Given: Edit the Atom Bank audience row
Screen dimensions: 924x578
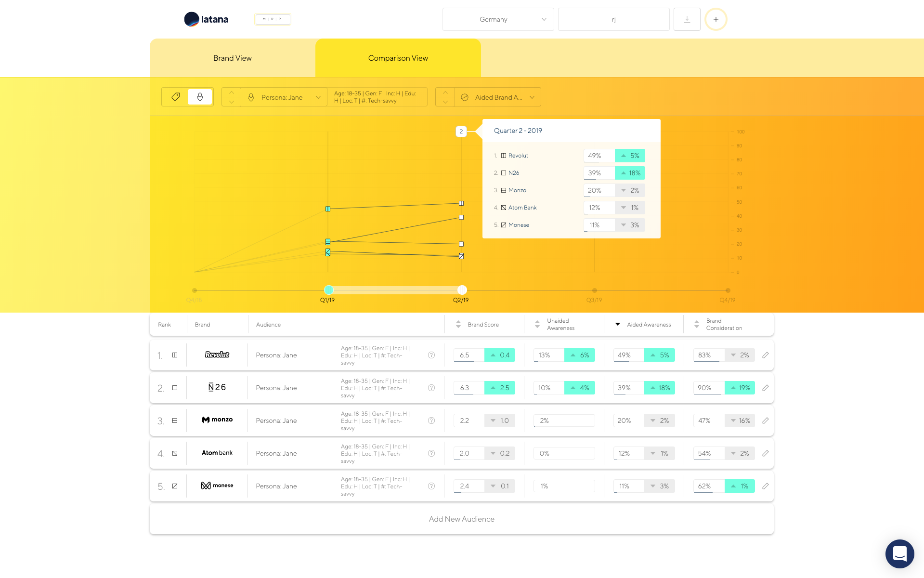Looking at the screenshot, I should coord(765,453).
